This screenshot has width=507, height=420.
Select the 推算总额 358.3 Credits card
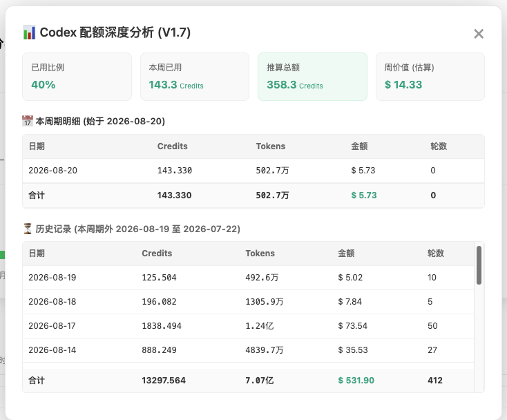pyautogui.click(x=312, y=77)
